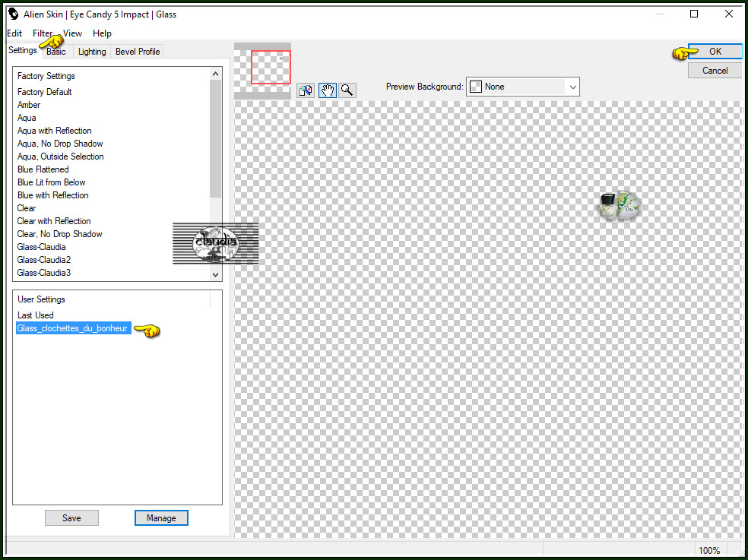Open the Preview Background dropdown
Image resolution: width=748 pixels, height=560 pixels.
click(522, 87)
